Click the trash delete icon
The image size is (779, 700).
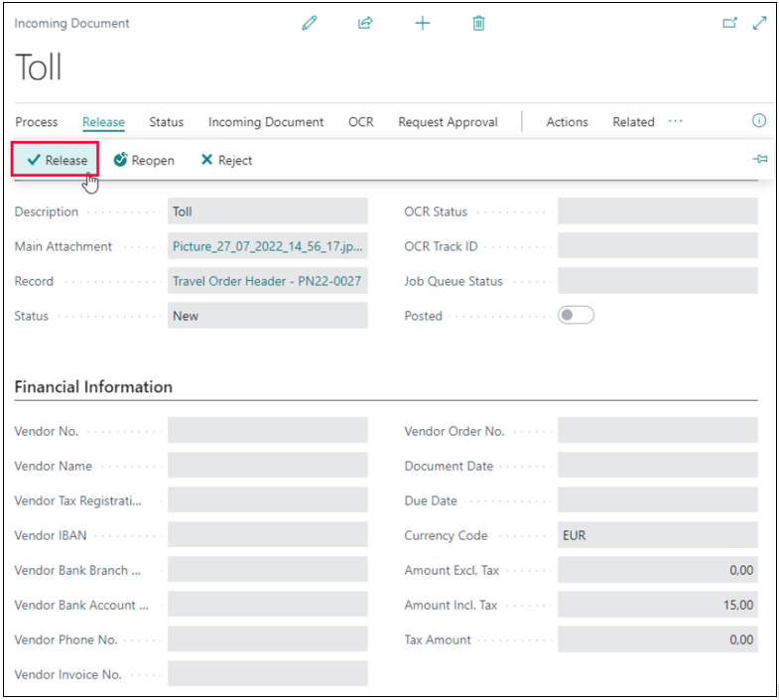(x=478, y=23)
